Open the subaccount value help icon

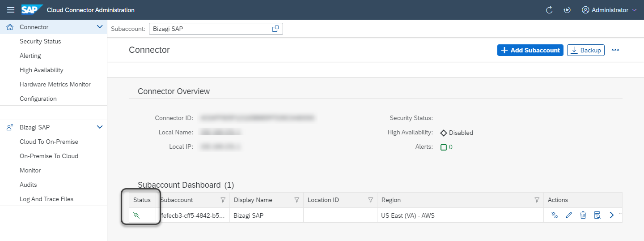pyautogui.click(x=275, y=29)
